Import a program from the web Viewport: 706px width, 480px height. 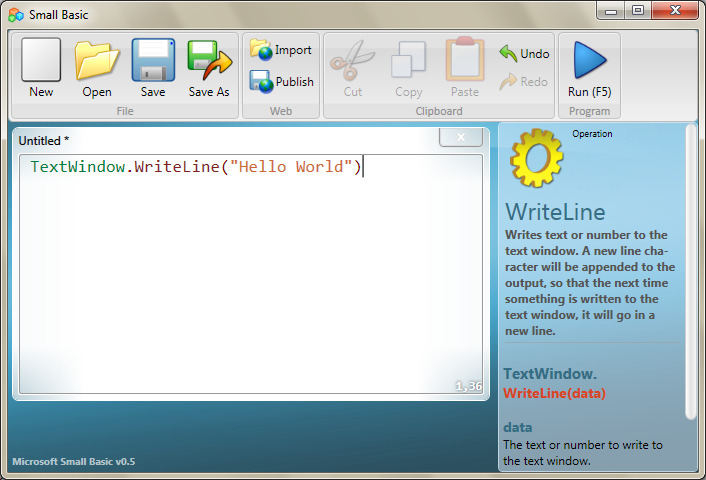(x=281, y=50)
